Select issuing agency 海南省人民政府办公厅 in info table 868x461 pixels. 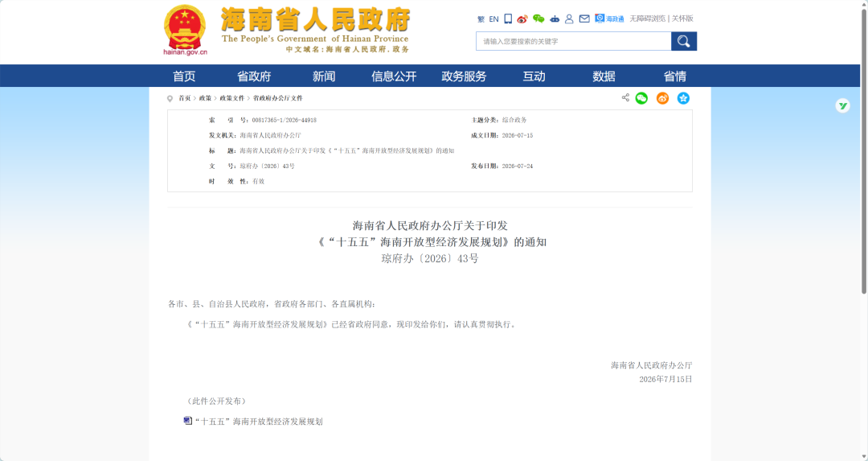pos(270,135)
